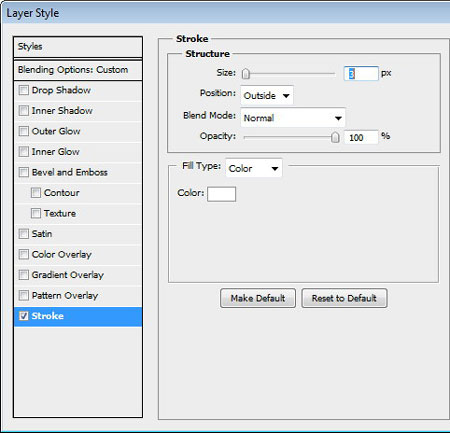The height and width of the screenshot is (433, 450).
Task: Select the Gradient Overlay effect row
Action: (x=78, y=275)
